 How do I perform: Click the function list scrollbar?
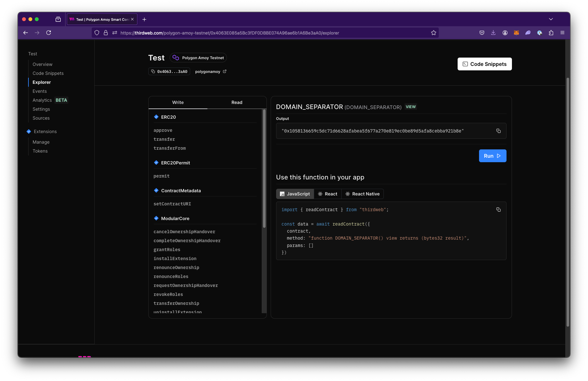click(x=264, y=169)
